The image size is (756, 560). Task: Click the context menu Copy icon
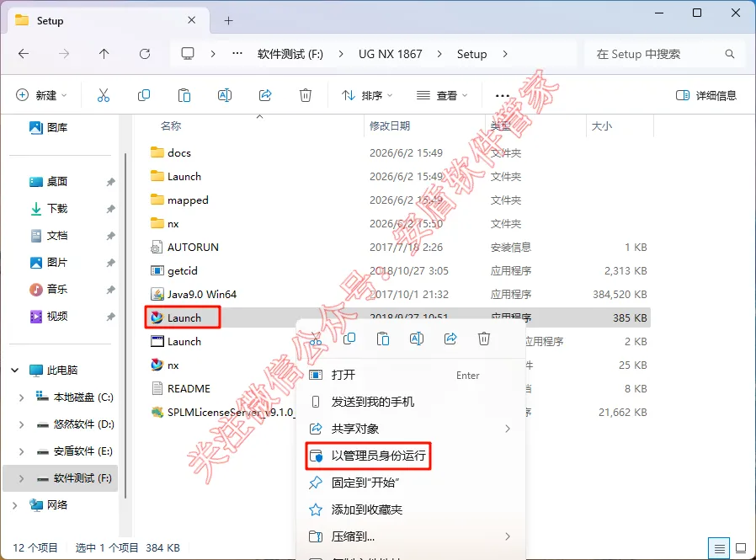(x=349, y=339)
